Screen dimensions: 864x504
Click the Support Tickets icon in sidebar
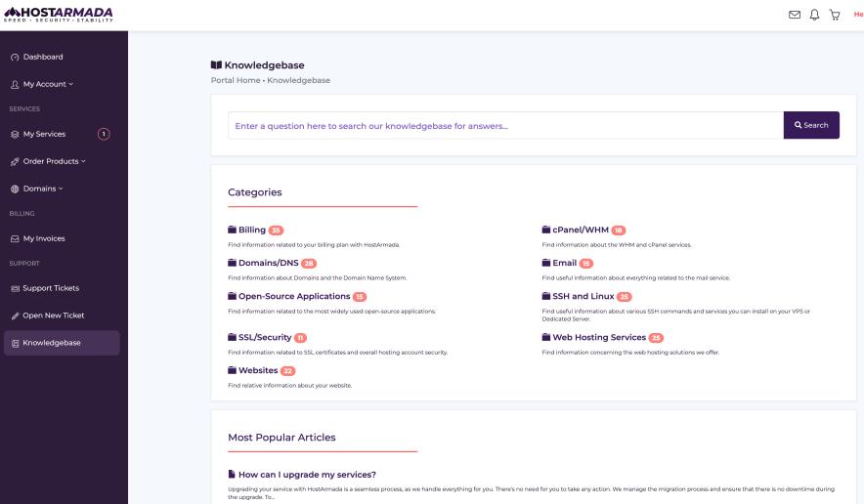point(15,289)
